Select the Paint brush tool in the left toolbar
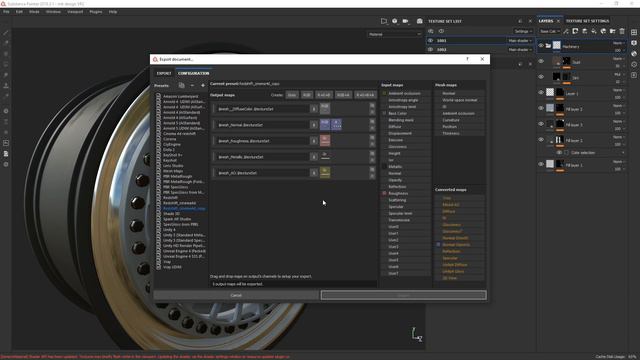 click(6, 32)
